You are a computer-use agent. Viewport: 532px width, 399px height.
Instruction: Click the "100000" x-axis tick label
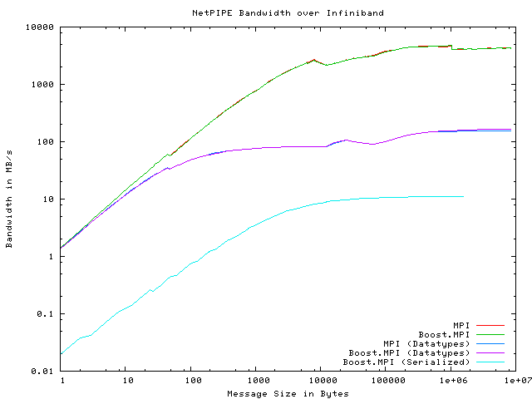386,381
